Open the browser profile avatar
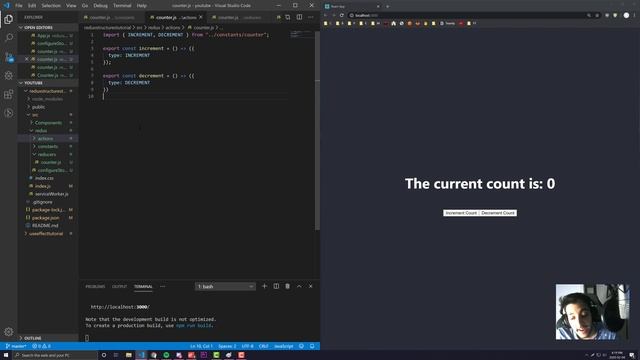The height and width of the screenshot is (360, 640). coord(626,15)
